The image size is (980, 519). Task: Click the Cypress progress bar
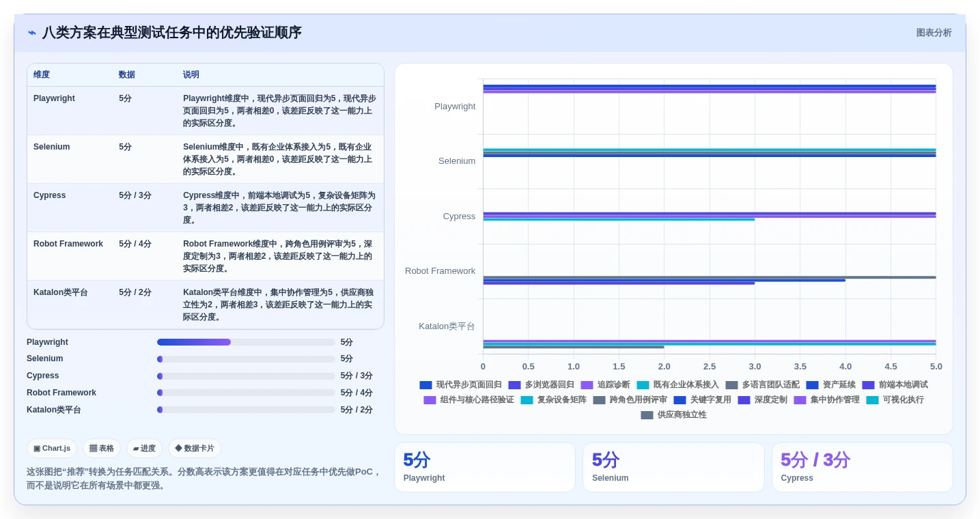point(247,376)
